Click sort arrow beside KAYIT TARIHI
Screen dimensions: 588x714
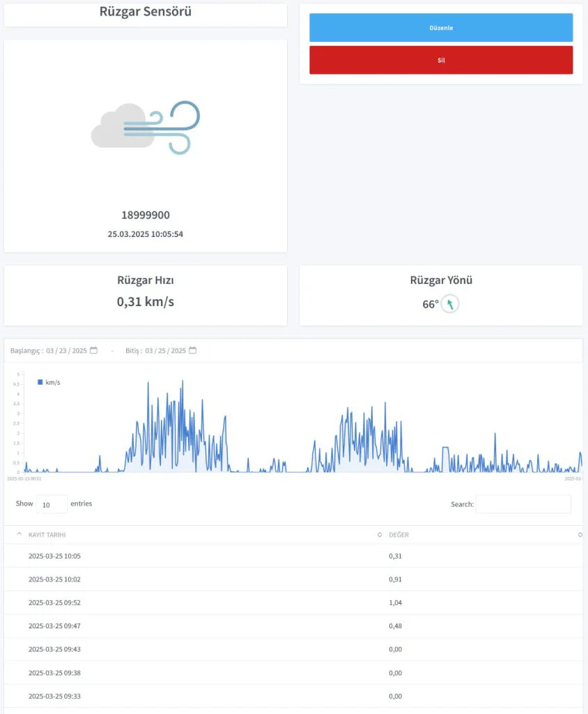[19, 534]
